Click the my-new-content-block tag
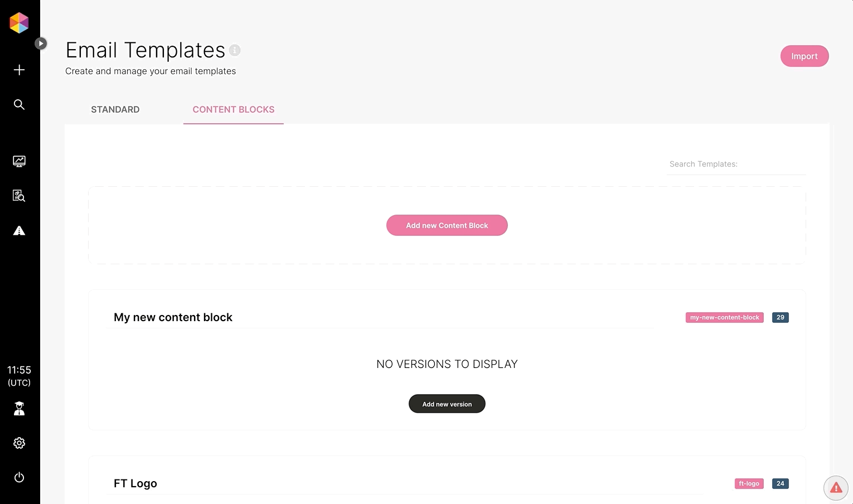Viewport: 853px width, 504px height. [x=725, y=317]
